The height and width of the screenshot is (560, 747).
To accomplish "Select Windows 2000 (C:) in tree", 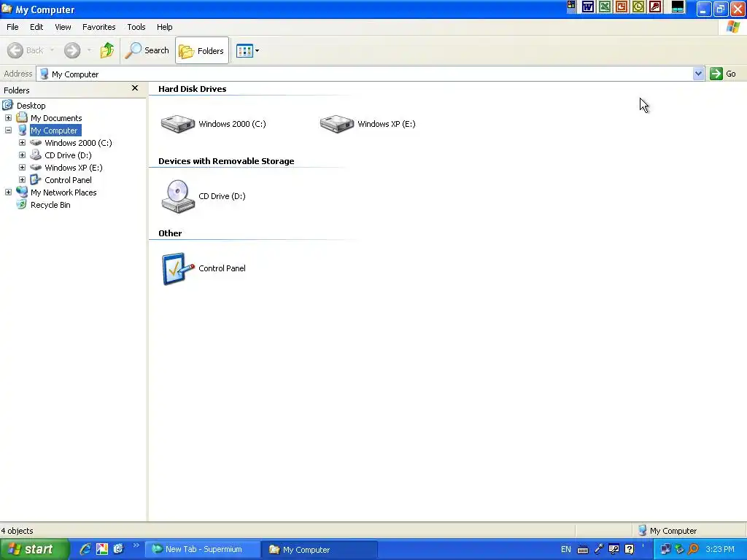I will (78, 143).
